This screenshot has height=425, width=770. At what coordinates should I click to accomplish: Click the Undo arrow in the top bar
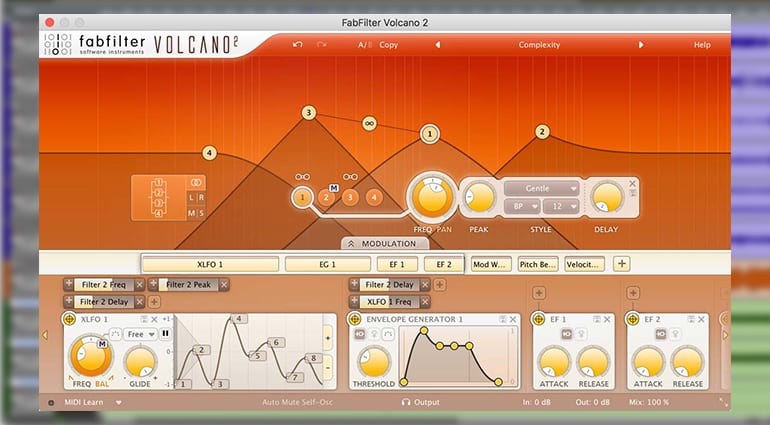pyautogui.click(x=298, y=45)
